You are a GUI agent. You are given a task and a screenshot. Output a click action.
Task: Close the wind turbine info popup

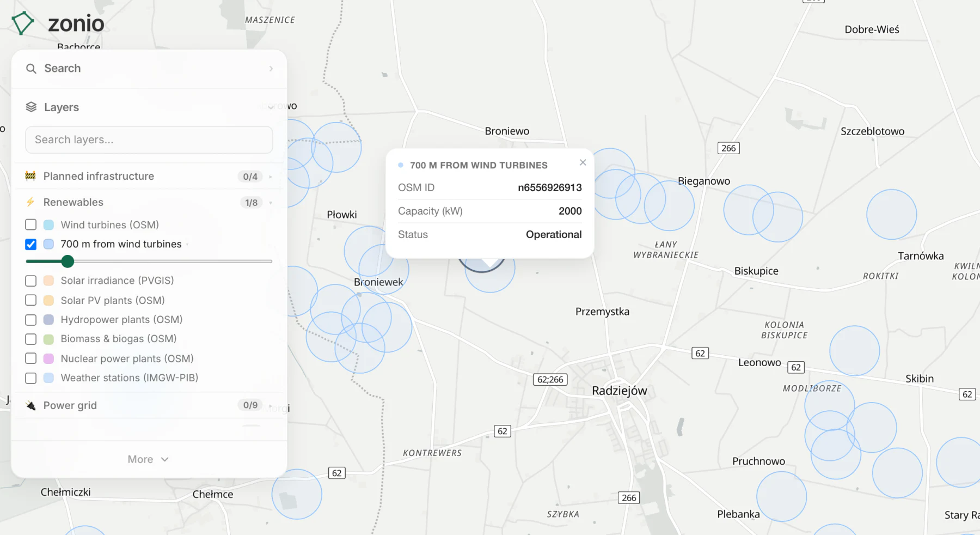point(583,162)
